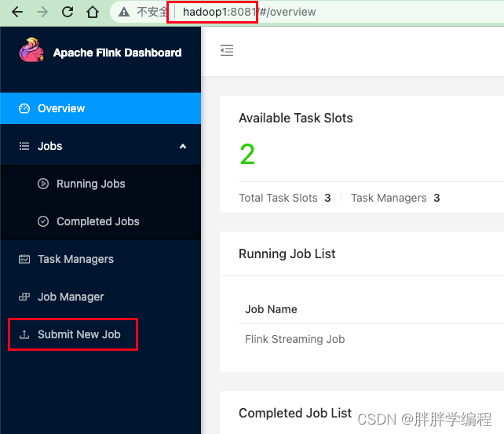Click the Task Managers schedule icon
This screenshot has width=504, height=434.
pos(24,259)
